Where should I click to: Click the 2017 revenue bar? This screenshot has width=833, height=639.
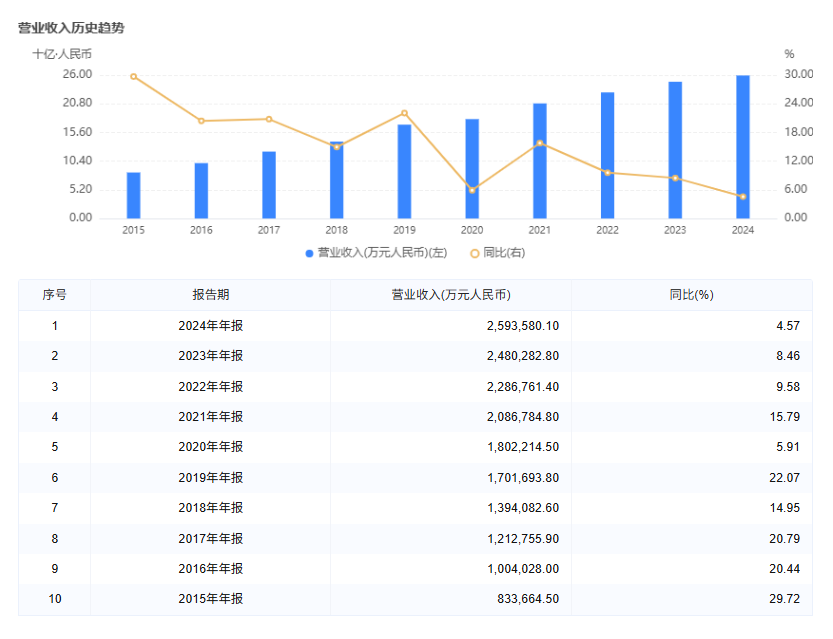[269, 185]
